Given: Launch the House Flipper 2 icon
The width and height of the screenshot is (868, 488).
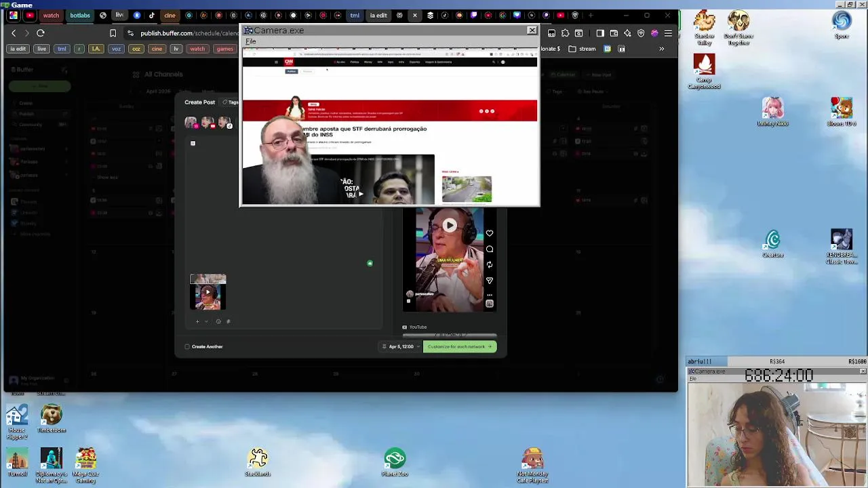Looking at the screenshot, I should (17, 422).
